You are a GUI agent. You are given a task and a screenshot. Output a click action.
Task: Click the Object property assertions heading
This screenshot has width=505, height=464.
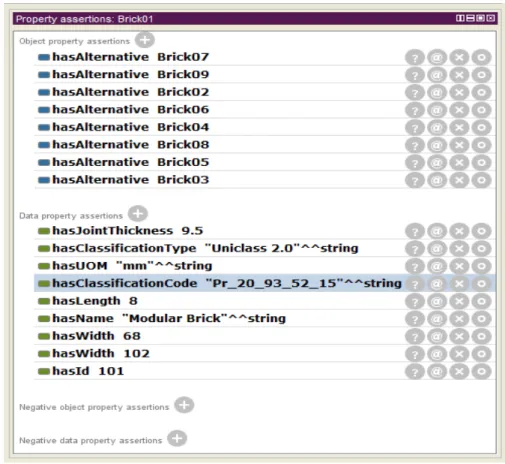point(74,41)
